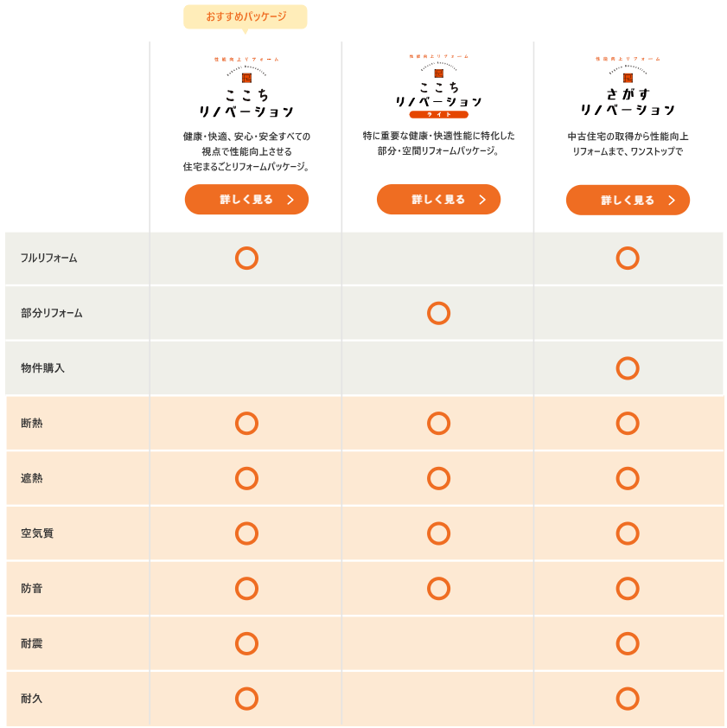Click the 空気質 row label
Viewport: 727px width, 728px height.
[x=37, y=533]
